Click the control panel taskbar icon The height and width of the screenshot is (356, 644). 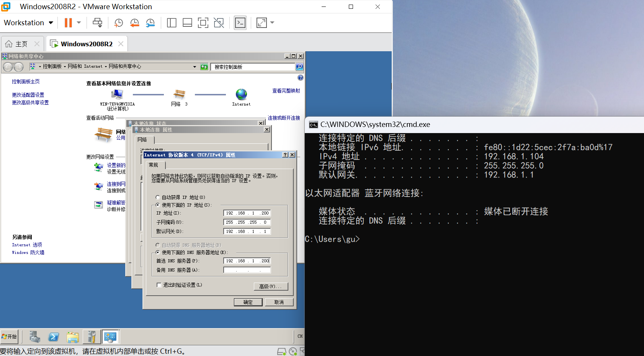click(x=110, y=337)
